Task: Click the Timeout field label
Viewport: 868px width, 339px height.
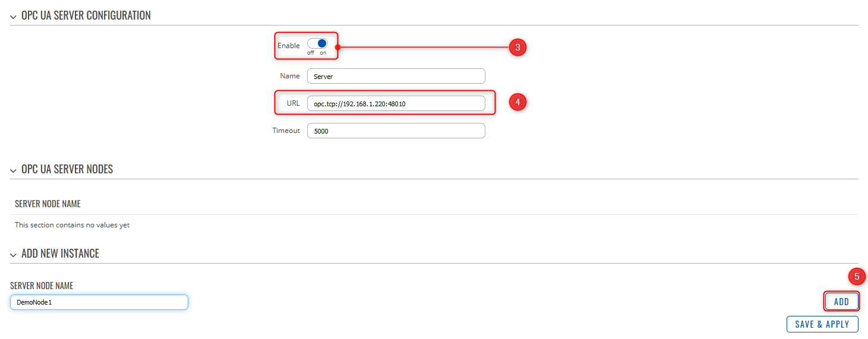Action: [x=286, y=131]
